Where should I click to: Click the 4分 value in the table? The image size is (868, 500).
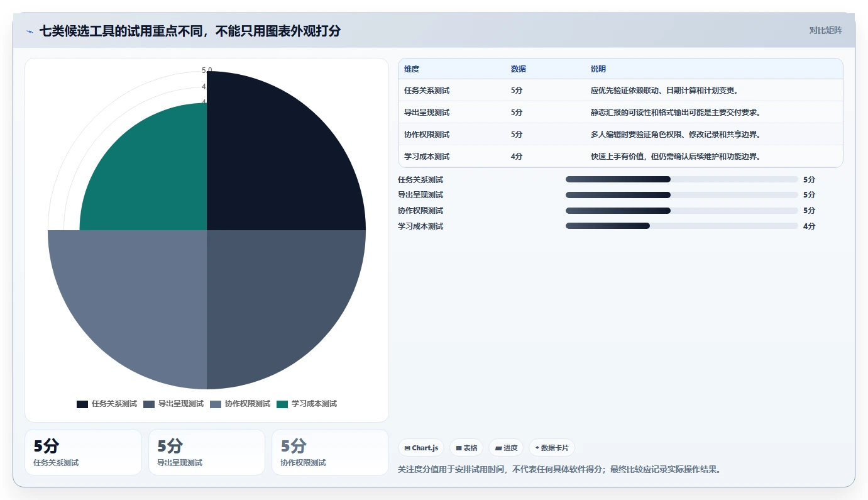pyautogui.click(x=517, y=157)
